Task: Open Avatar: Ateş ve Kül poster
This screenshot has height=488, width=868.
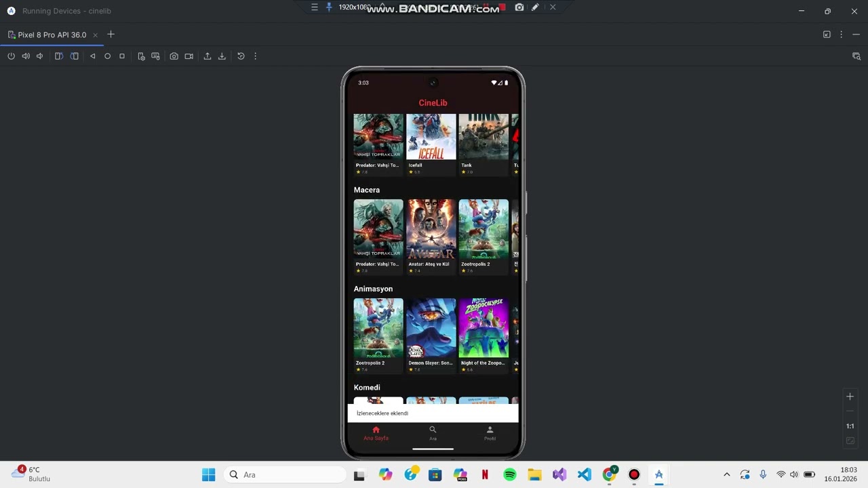Action: (431, 229)
